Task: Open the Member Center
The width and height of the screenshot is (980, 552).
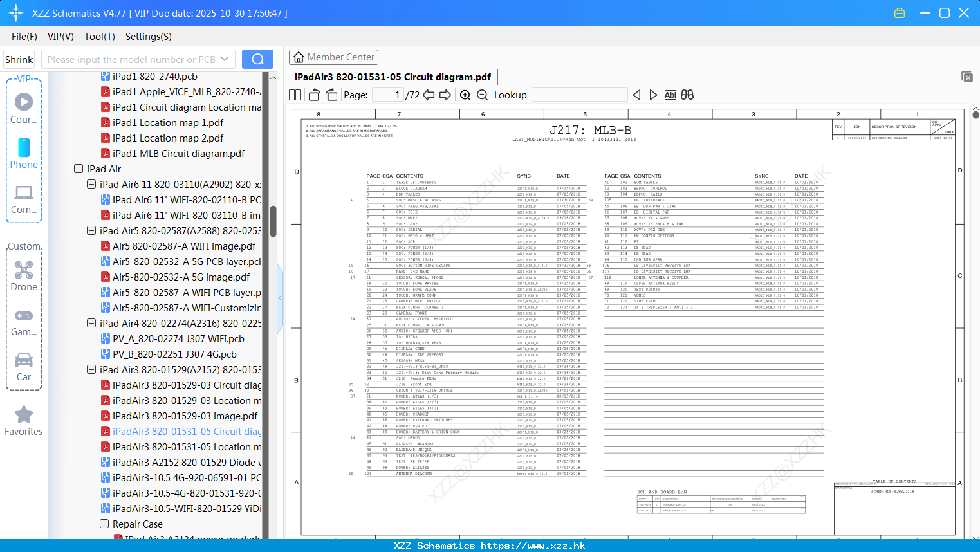Action: (333, 57)
